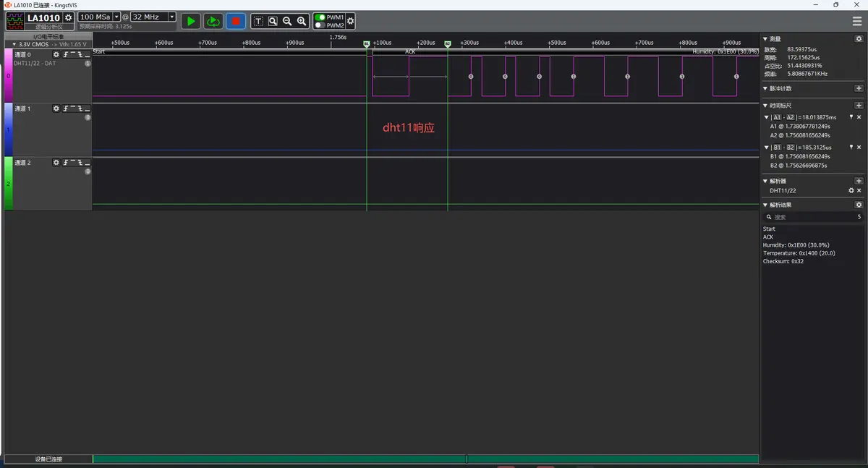Image resolution: width=868 pixels, height=468 pixels.
Task: Set low level trigger on 通道 2
Action: (88, 163)
